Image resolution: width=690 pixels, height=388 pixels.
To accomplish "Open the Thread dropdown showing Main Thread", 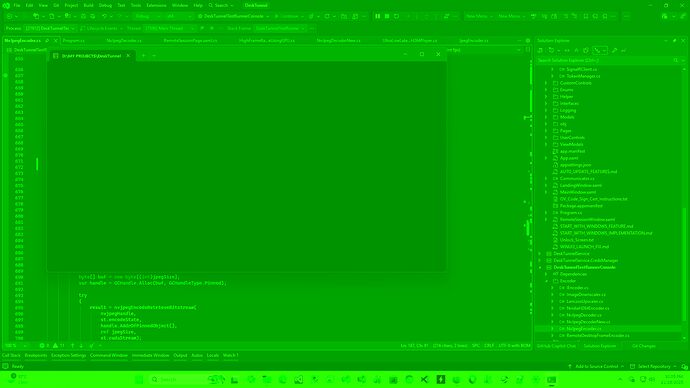I will point(170,28).
